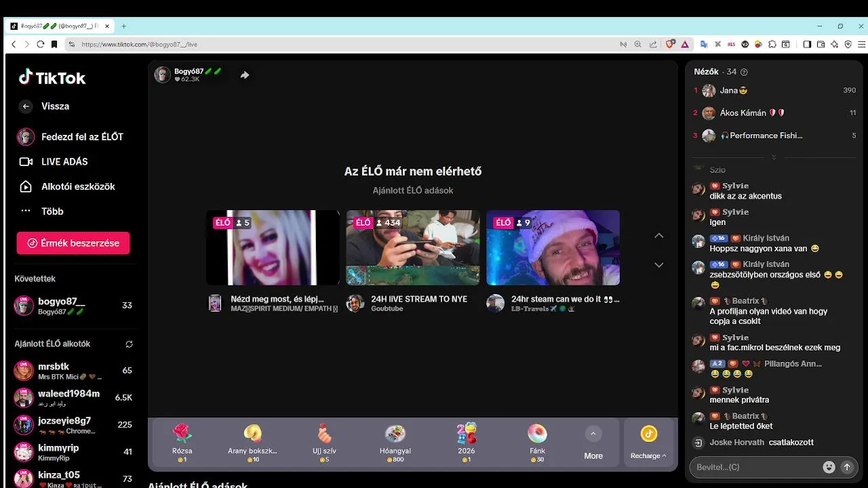
Task: Open site settings icon in address bar
Action: pyautogui.click(x=71, y=44)
